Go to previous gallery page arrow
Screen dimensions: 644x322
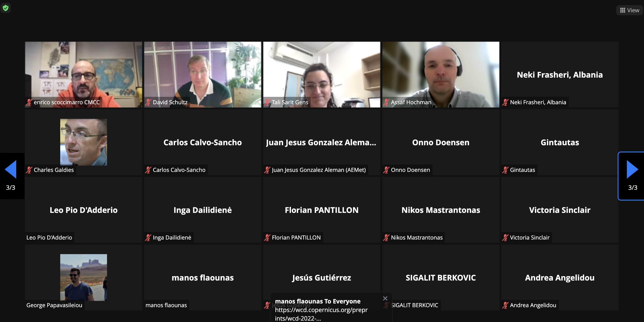[x=11, y=170]
